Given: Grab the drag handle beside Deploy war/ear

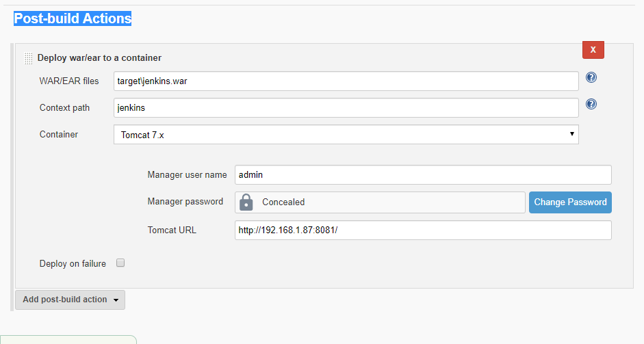Looking at the screenshot, I should click(x=28, y=58).
